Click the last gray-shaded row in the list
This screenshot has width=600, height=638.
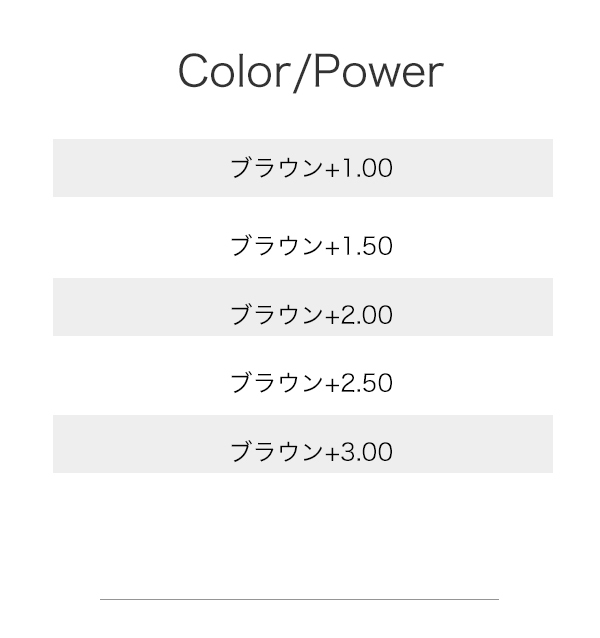(x=302, y=445)
